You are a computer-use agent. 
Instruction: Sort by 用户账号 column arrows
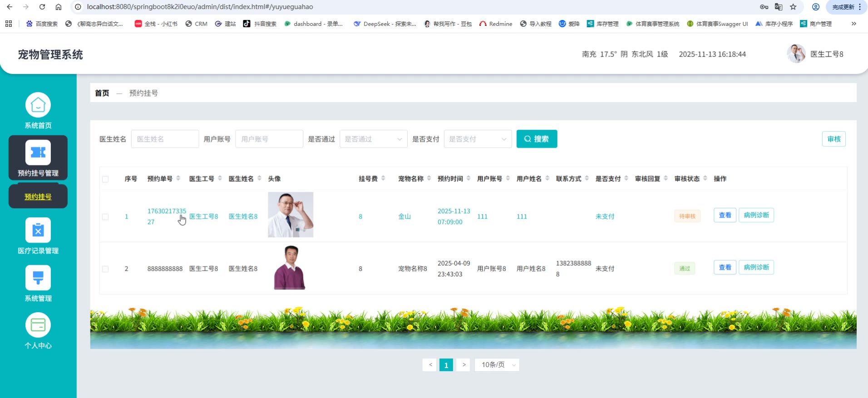[x=508, y=179]
